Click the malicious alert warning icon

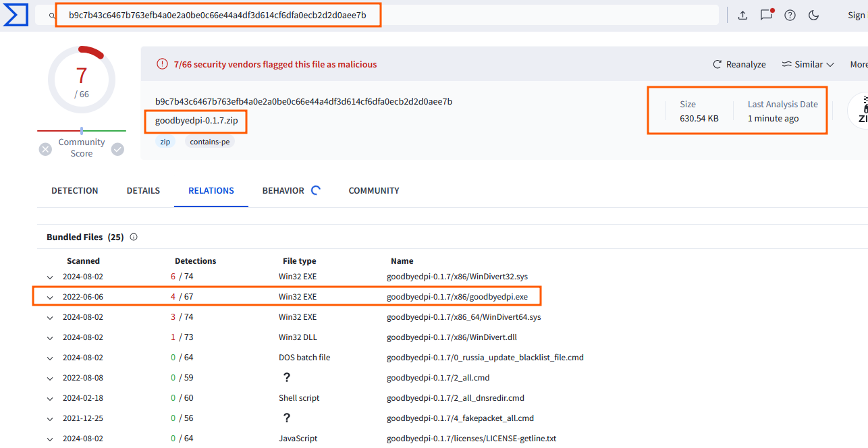click(162, 64)
